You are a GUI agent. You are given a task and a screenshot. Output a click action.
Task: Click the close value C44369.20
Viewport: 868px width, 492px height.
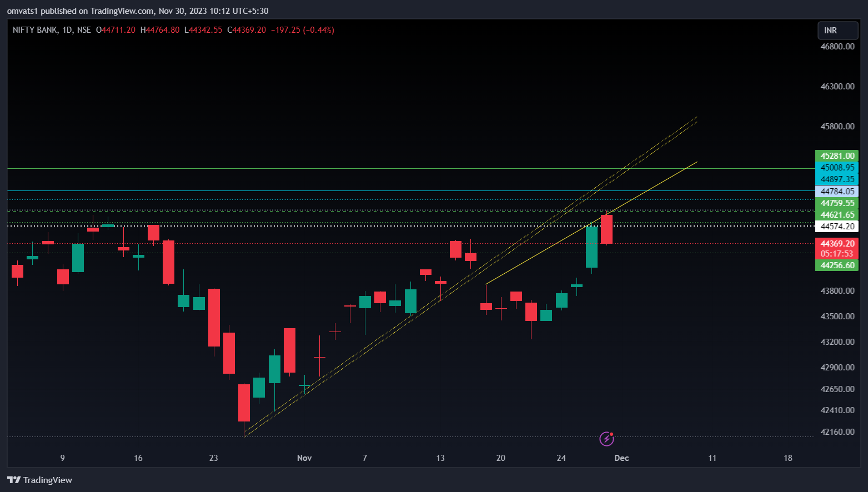click(x=247, y=30)
